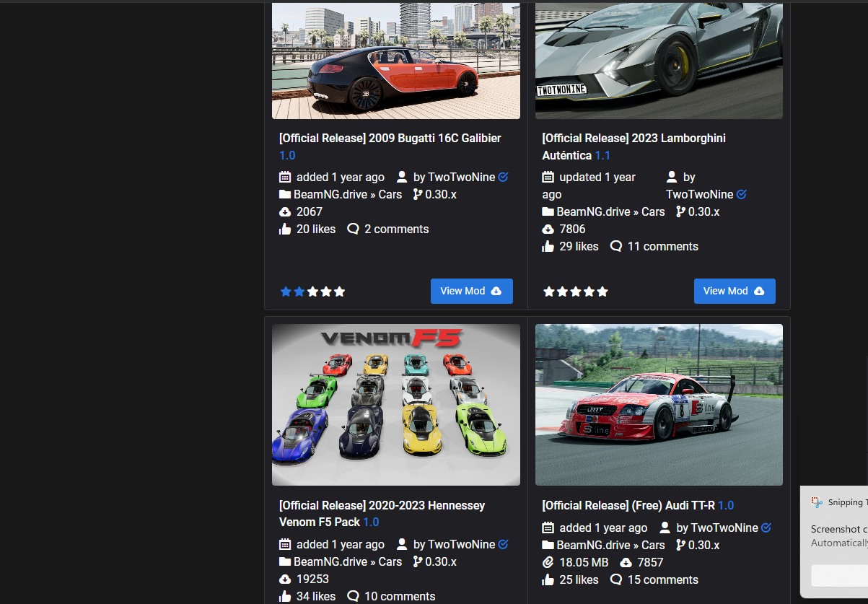Open the Bugatti 16C Galibier thumbnail image
This screenshot has width=868, height=604.
coord(395,60)
